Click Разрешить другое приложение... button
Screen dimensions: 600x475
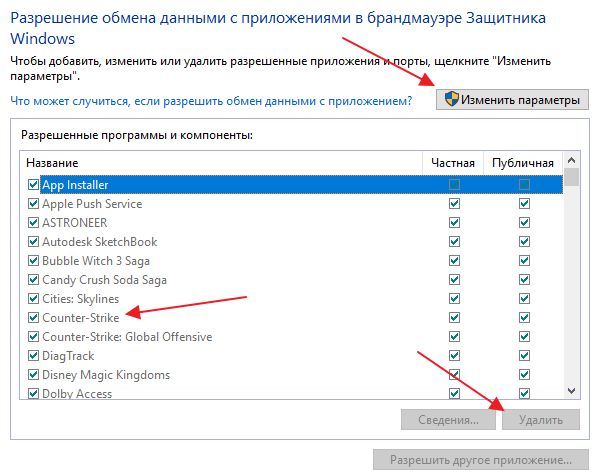(481, 459)
